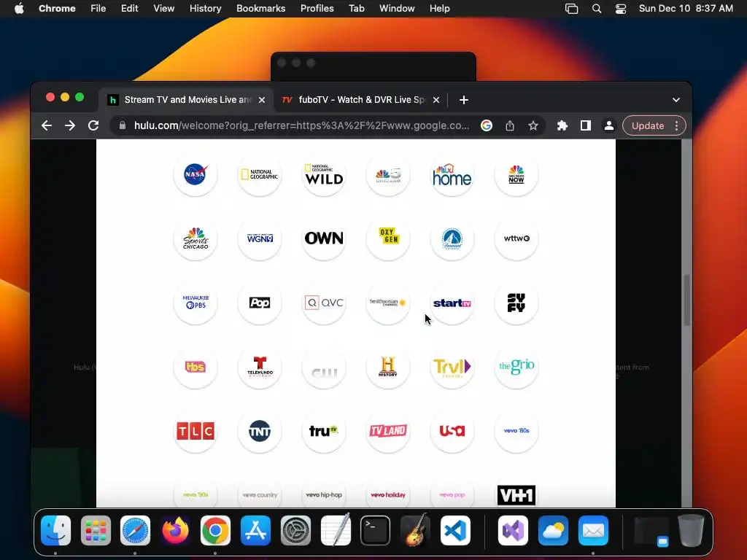
Task: Open the Chrome three-dot menu
Action: click(676, 125)
